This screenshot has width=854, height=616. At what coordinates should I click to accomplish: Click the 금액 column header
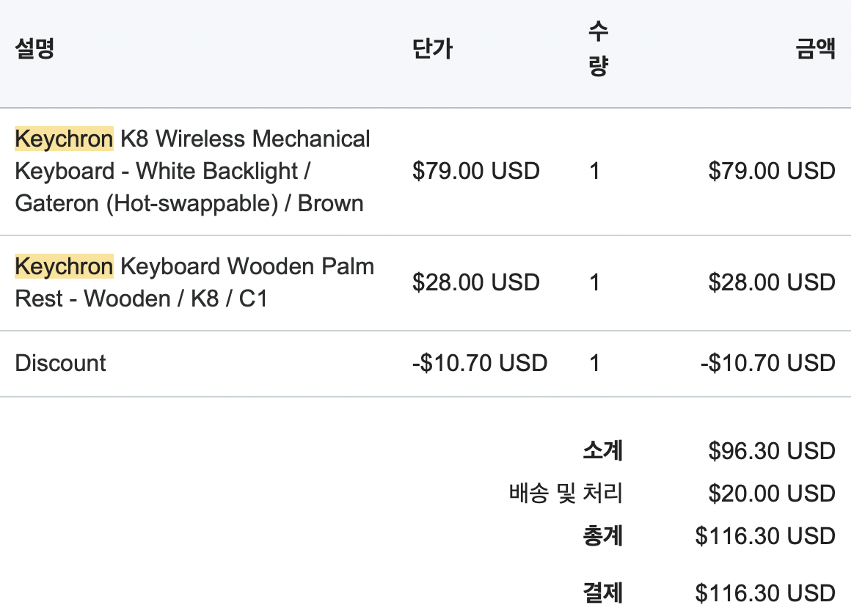[x=815, y=49]
